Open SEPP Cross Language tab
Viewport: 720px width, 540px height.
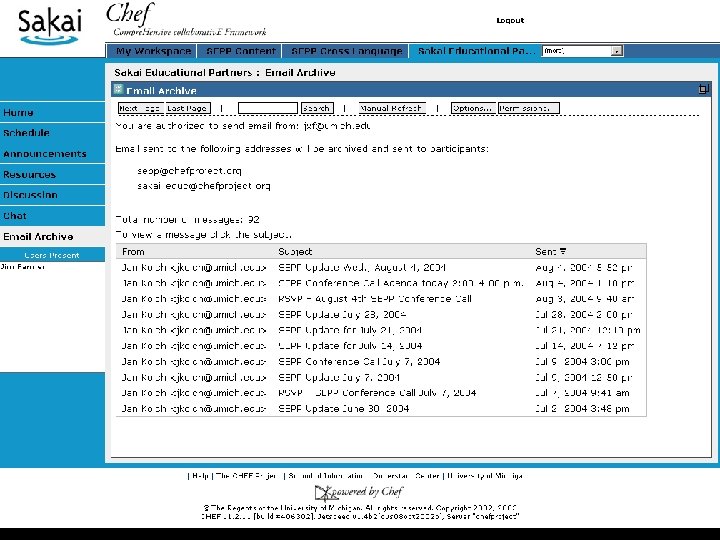[347, 51]
